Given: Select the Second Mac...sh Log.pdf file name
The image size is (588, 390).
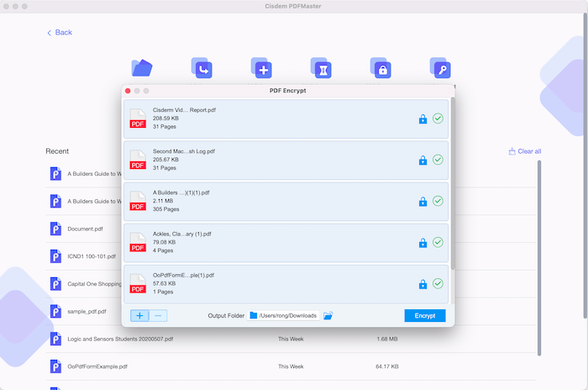Looking at the screenshot, I should (184, 151).
